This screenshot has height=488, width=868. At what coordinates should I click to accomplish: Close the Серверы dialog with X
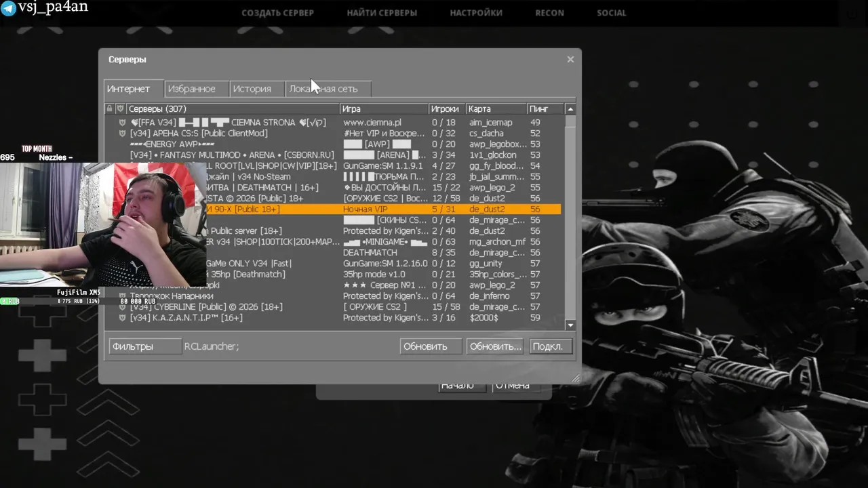[570, 60]
